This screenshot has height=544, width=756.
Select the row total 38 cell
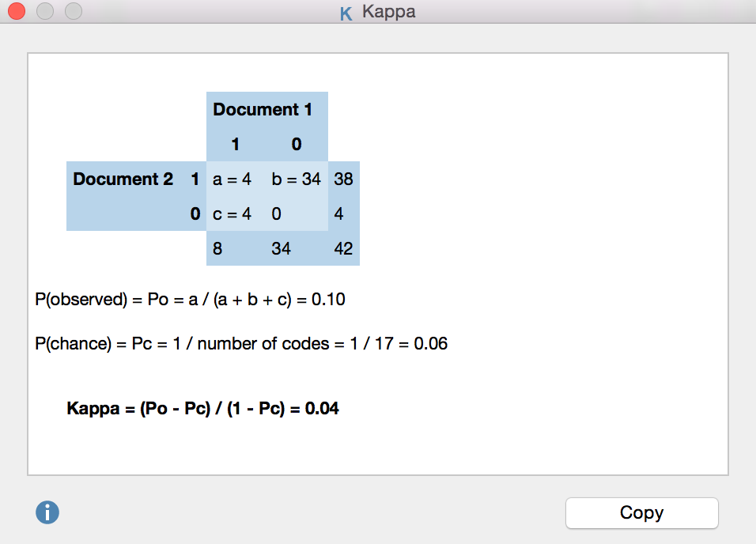coord(343,179)
